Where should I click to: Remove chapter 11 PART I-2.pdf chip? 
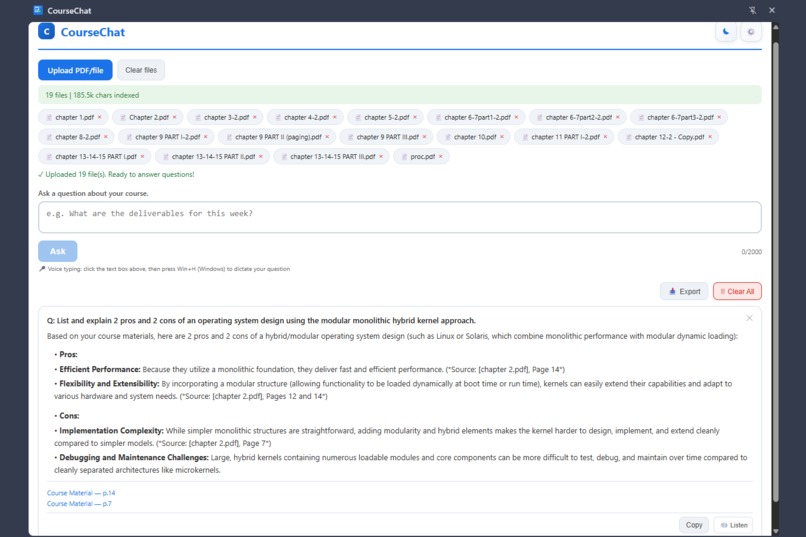click(606, 137)
